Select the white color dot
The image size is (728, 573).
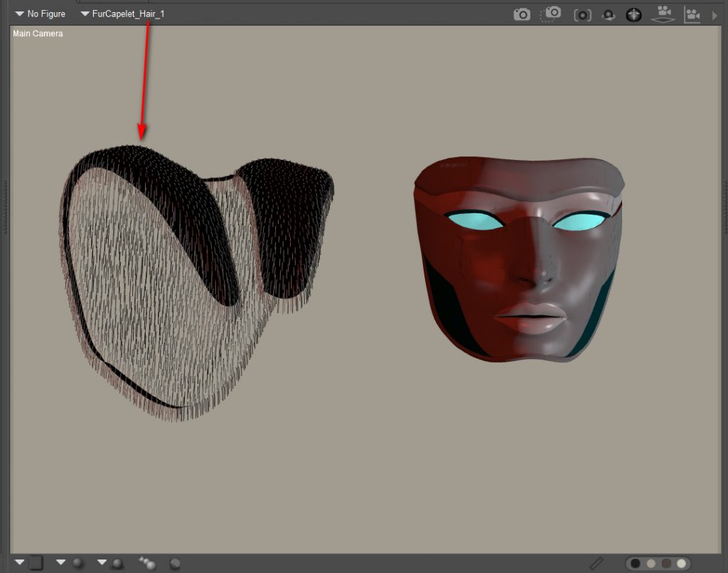(682, 564)
